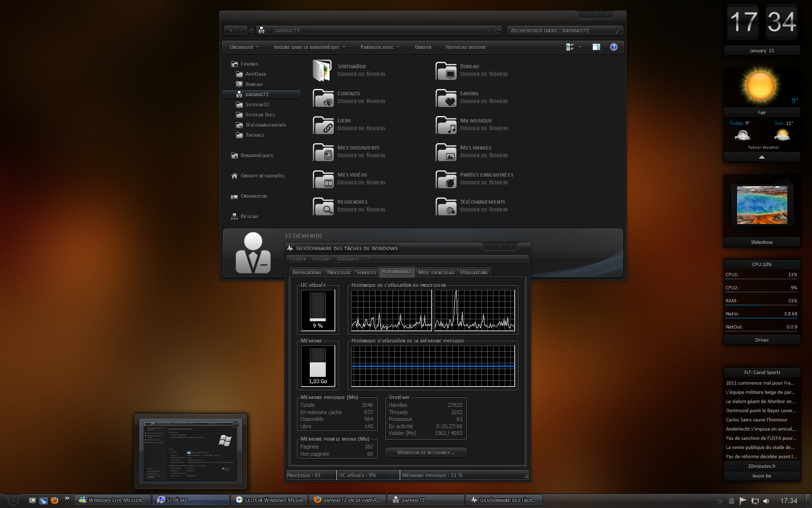812x508 pixels.
Task: Open the volume control in tray
Action: (x=766, y=501)
